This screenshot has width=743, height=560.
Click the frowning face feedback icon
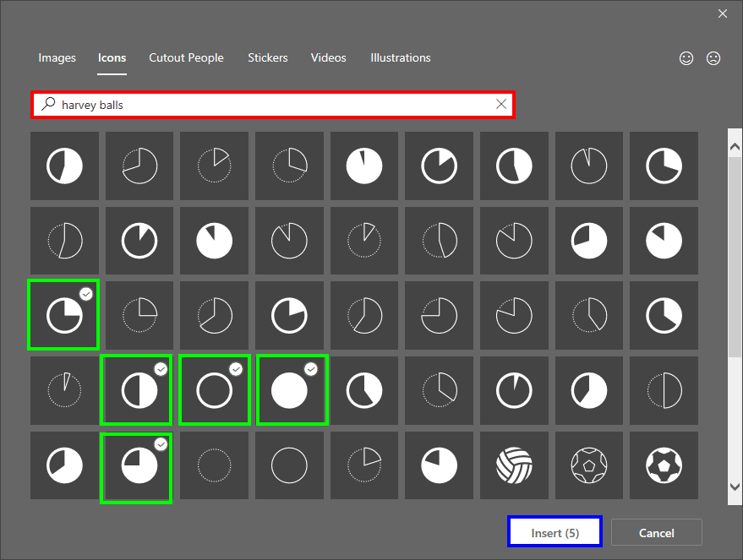(713, 57)
